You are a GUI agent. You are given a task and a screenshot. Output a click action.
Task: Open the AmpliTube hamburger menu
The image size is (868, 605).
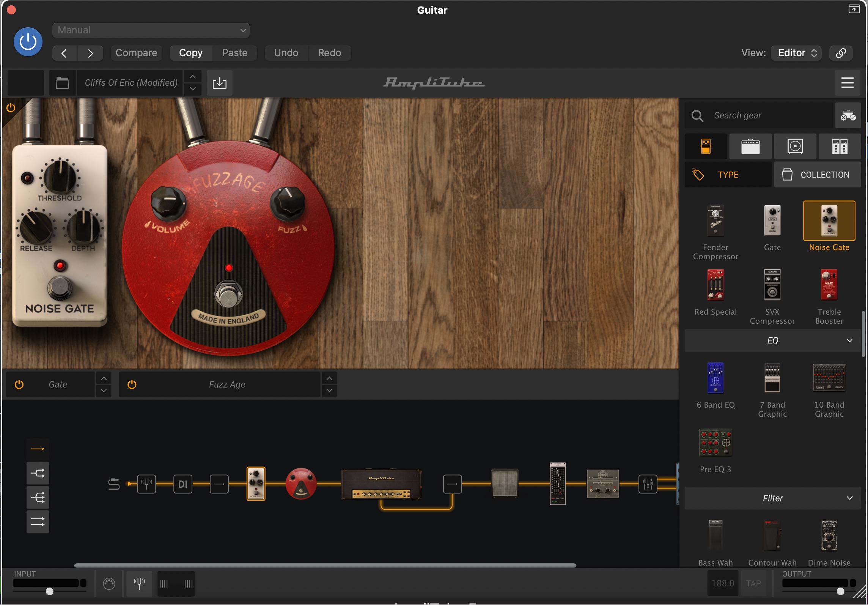click(847, 82)
